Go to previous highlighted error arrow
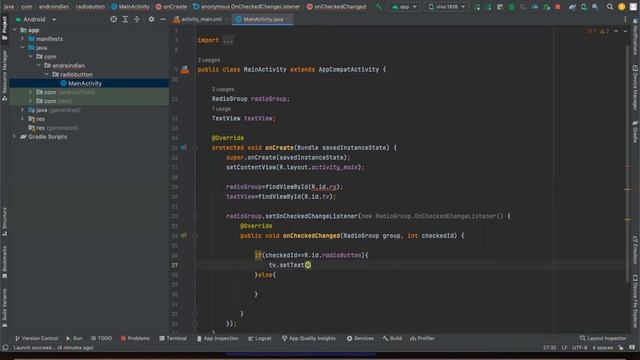 pyautogui.click(x=616, y=31)
